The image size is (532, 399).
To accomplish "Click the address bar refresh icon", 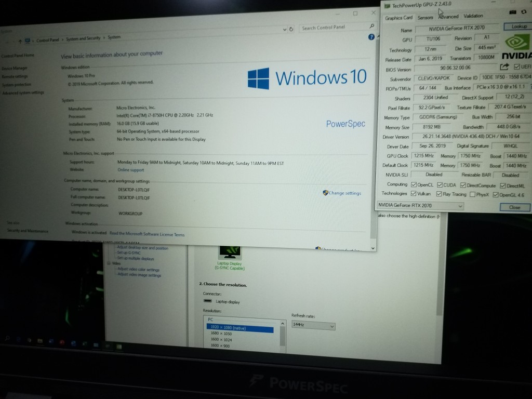I will click(291, 29).
